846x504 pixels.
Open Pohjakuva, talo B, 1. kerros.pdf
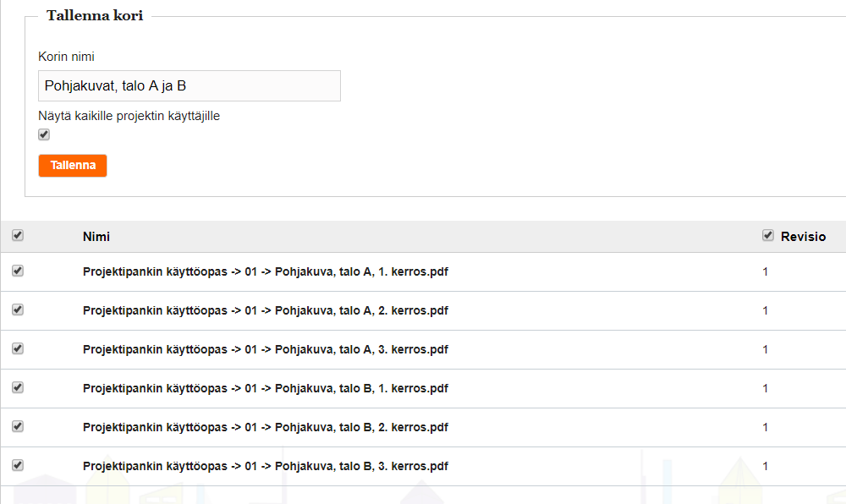[x=265, y=389]
